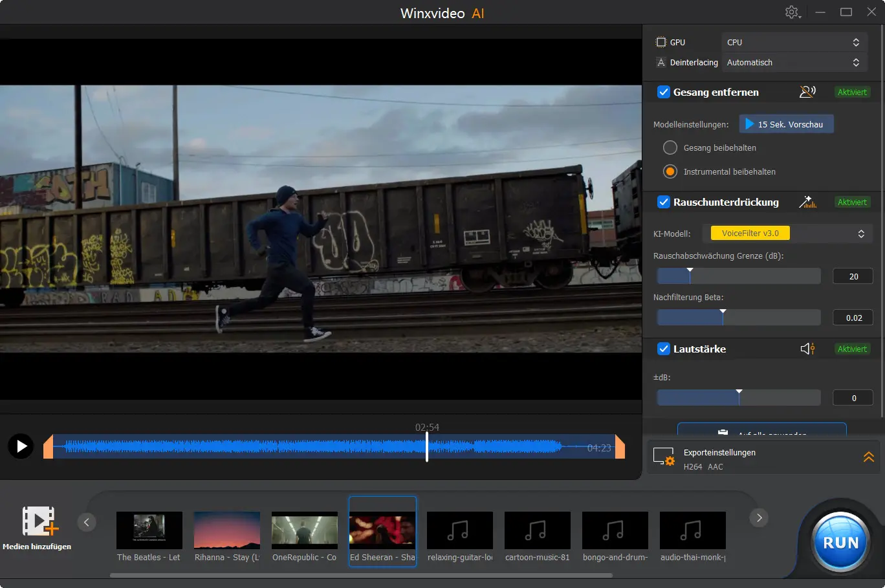Image resolution: width=885 pixels, height=588 pixels.
Task: Uncheck the Gesang entfernen checkbox
Action: [x=663, y=92]
